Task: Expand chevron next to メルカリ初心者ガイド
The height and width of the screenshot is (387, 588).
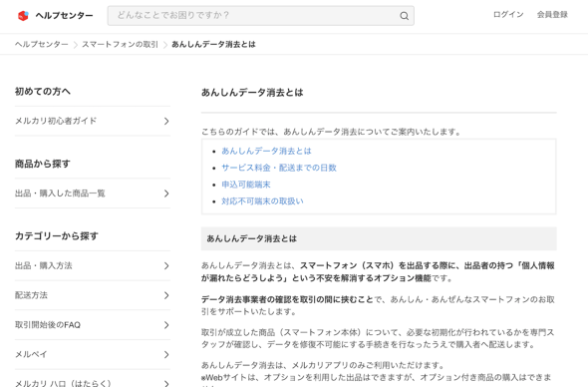Action: coord(166,121)
